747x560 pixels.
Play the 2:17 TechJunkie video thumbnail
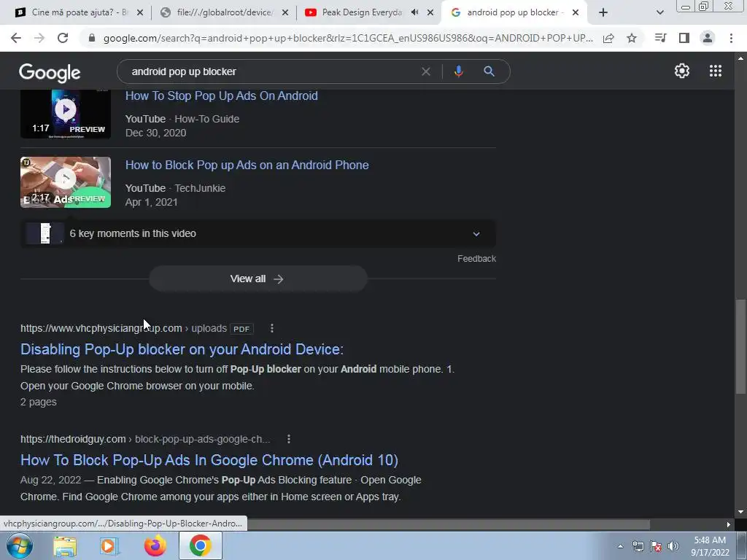click(65, 182)
